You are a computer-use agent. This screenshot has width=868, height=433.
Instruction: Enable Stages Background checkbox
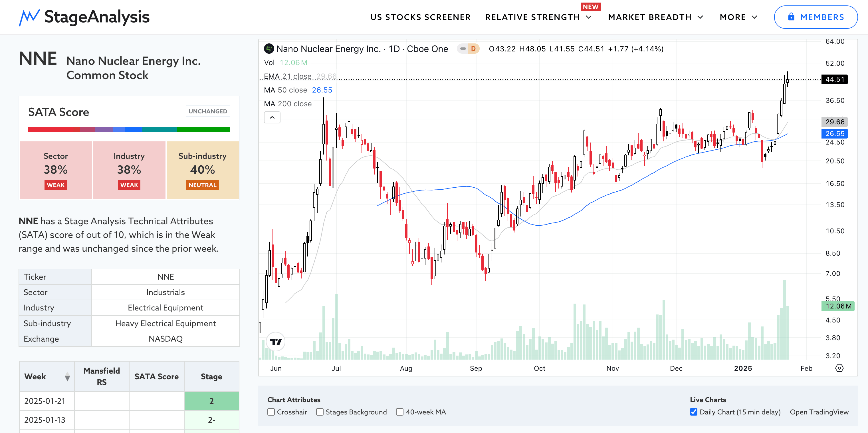tap(320, 412)
